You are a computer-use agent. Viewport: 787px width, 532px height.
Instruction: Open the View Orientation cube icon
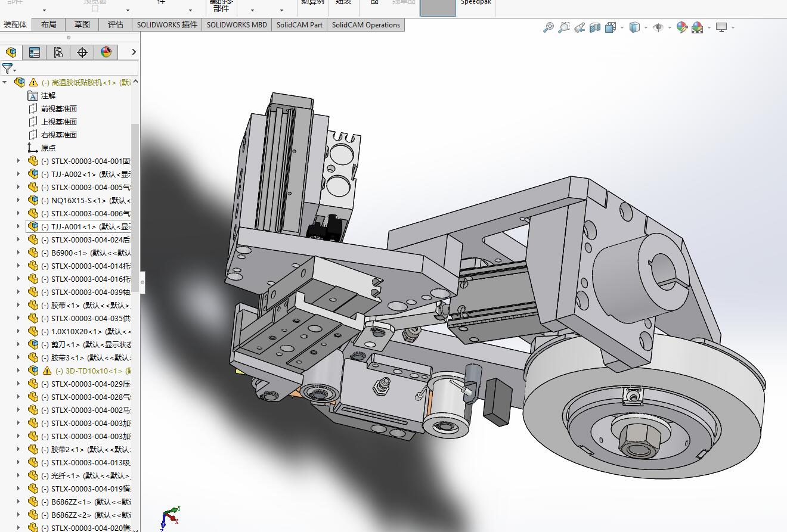pos(610,27)
